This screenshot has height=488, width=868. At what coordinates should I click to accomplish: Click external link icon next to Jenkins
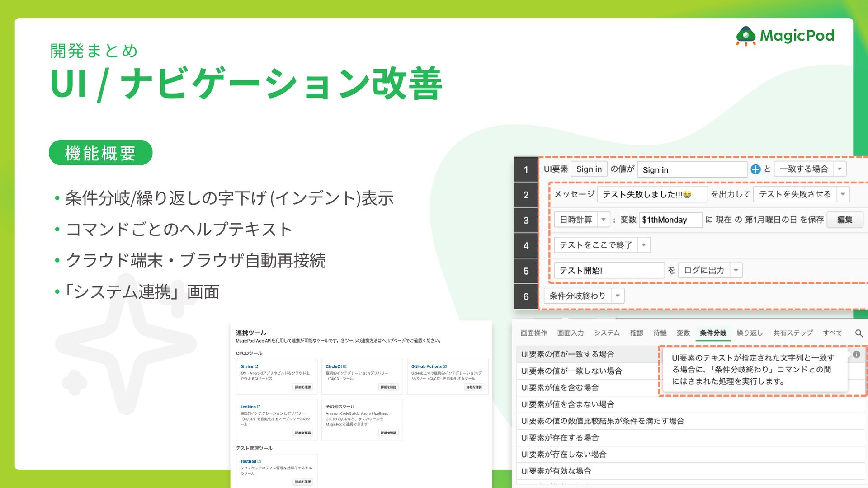(x=259, y=407)
